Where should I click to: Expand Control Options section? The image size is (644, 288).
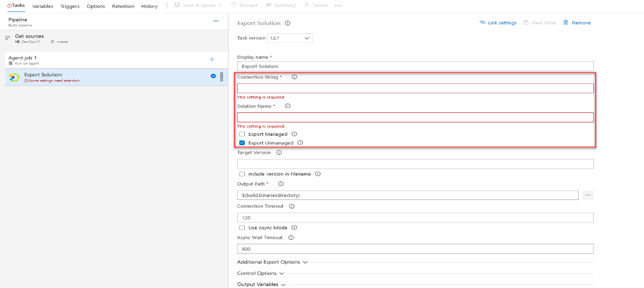(261, 273)
